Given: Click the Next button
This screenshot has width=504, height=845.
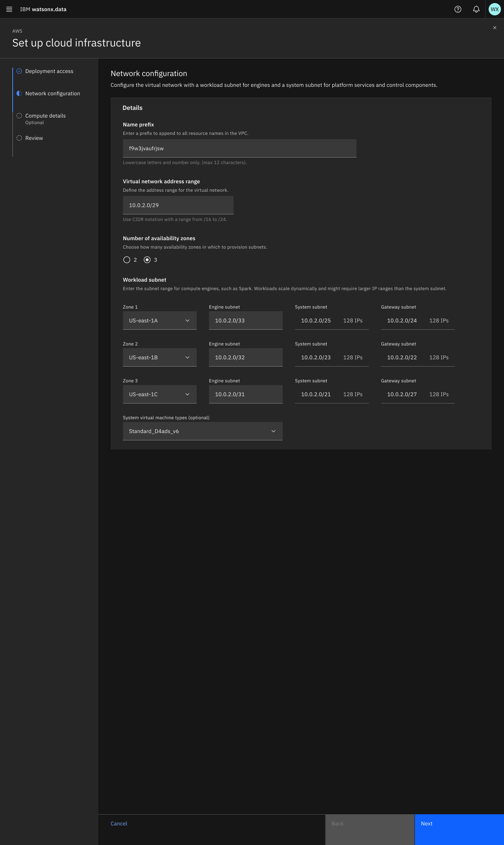Looking at the screenshot, I should pyautogui.click(x=459, y=830).
